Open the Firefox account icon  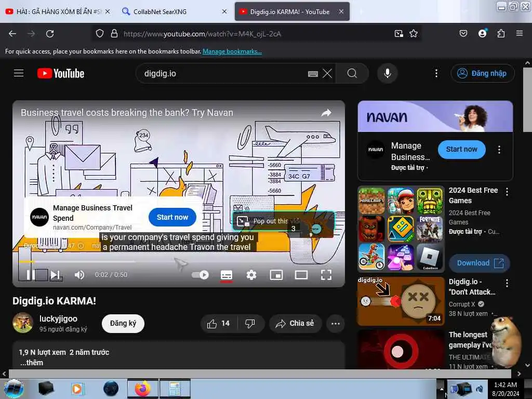click(x=482, y=34)
